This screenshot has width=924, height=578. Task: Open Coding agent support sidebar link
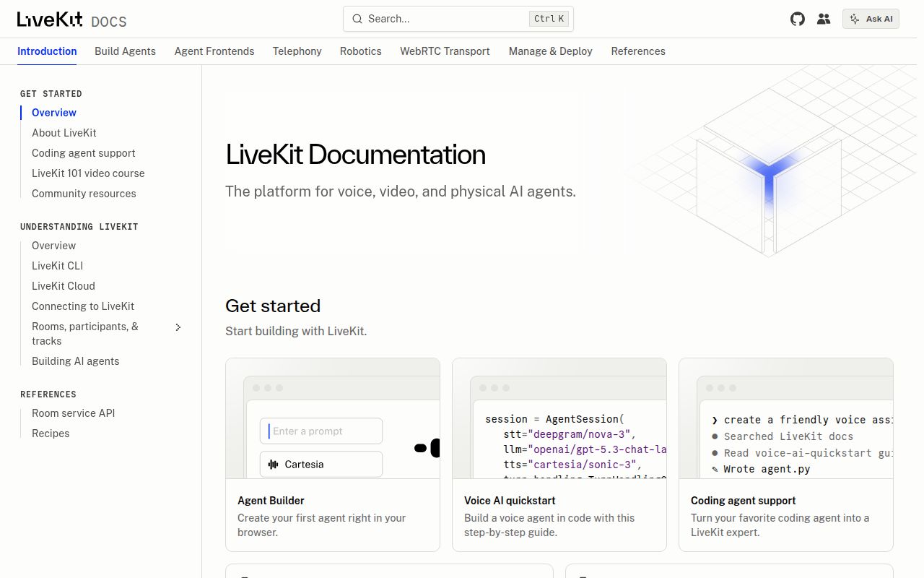[84, 153]
